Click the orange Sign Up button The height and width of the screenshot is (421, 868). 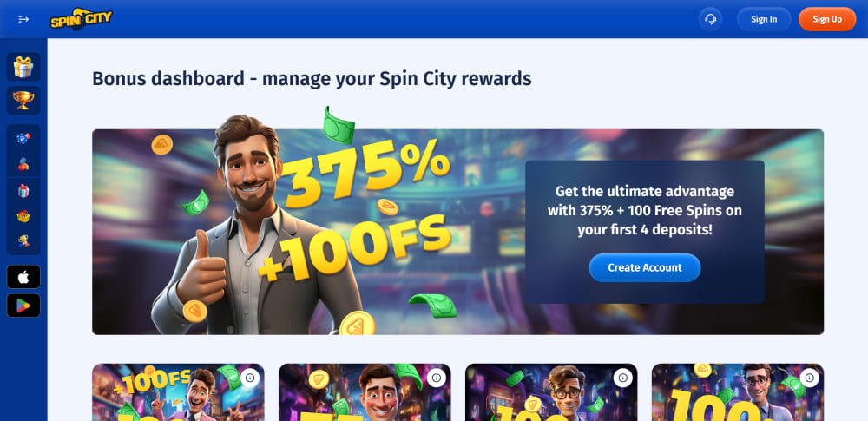(x=827, y=19)
